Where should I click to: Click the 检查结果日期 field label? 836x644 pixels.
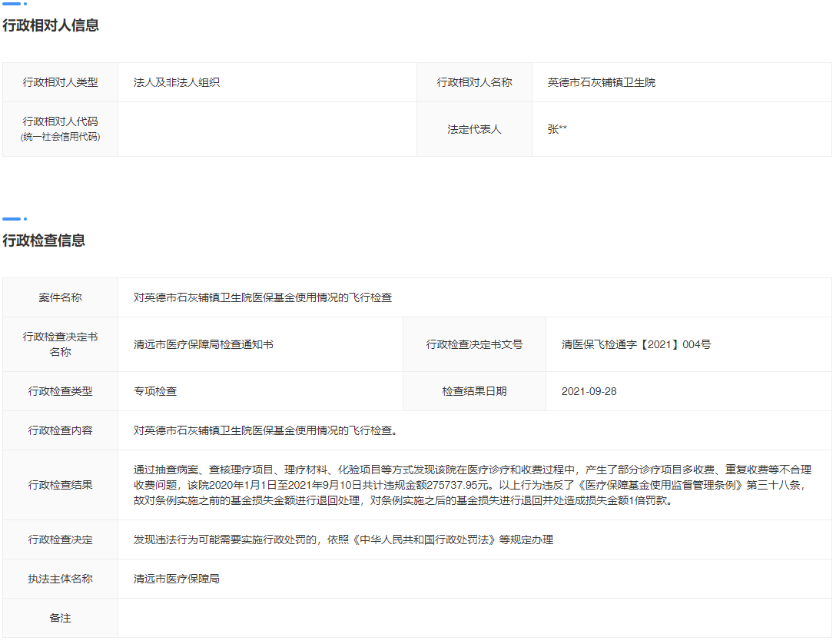[x=474, y=391]
